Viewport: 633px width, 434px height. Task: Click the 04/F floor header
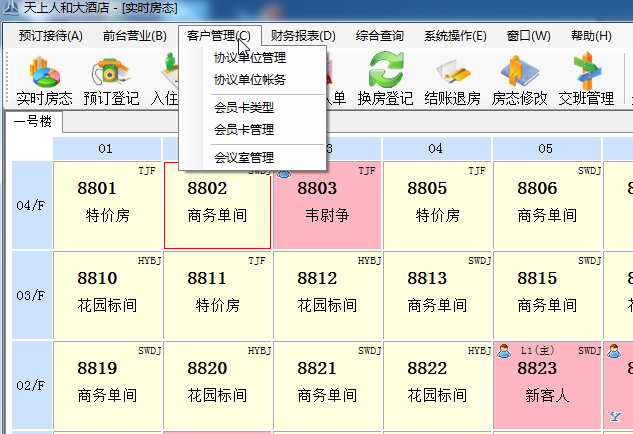(32, 205)
